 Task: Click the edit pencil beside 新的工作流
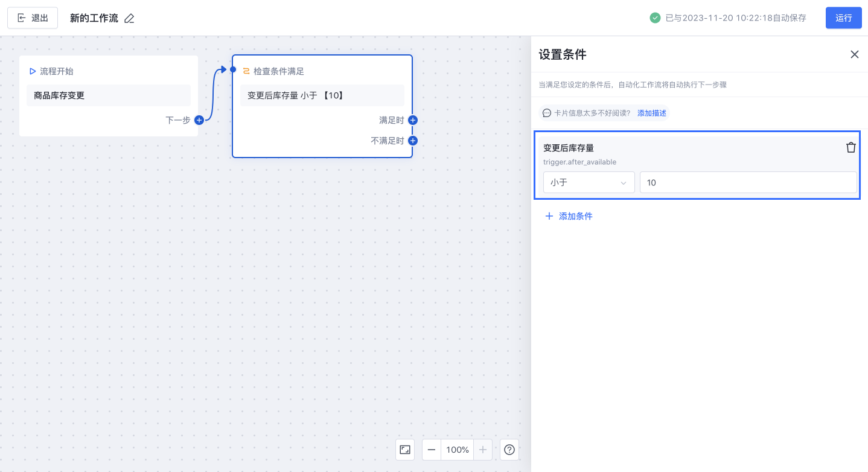[x=129, y=19]
